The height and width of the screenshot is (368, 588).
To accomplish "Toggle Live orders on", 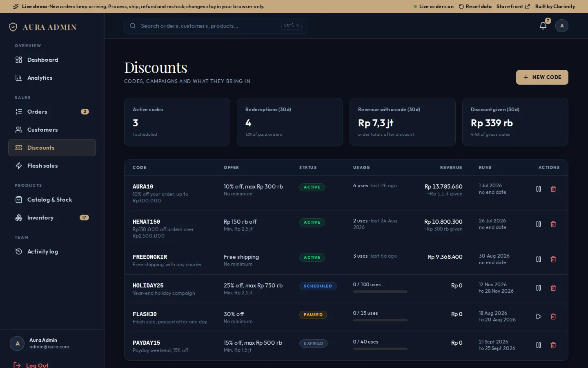I will (x=434, y=7).
